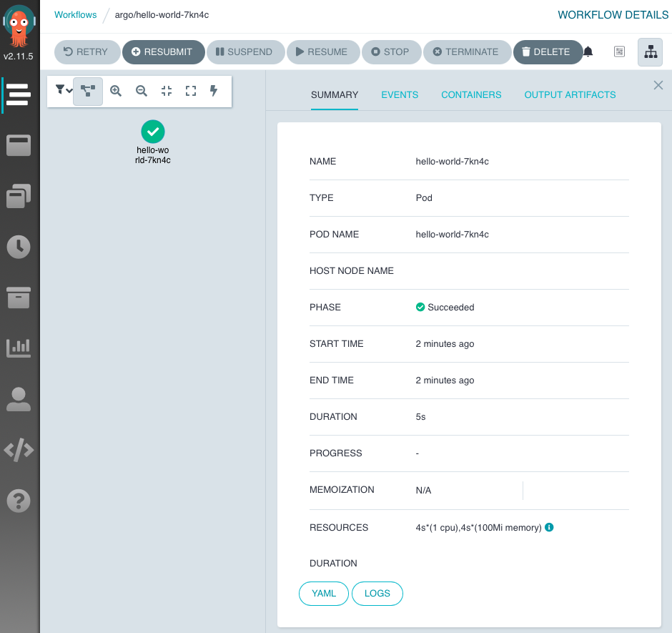Click the resources duration info icon
Image resolution: width=672 pixels, height=633 pixels.
point(549,527)
